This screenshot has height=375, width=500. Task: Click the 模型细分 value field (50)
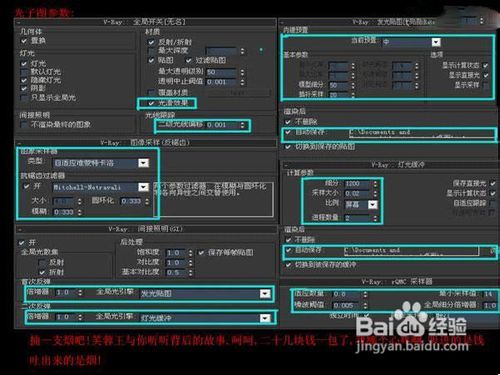339,85
